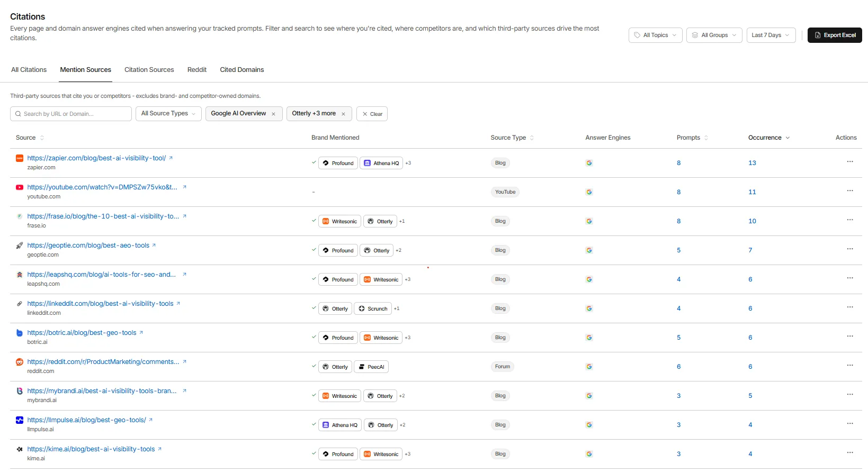
Task: Expand +3 more brands in zapier.com row
Action: 408,163
